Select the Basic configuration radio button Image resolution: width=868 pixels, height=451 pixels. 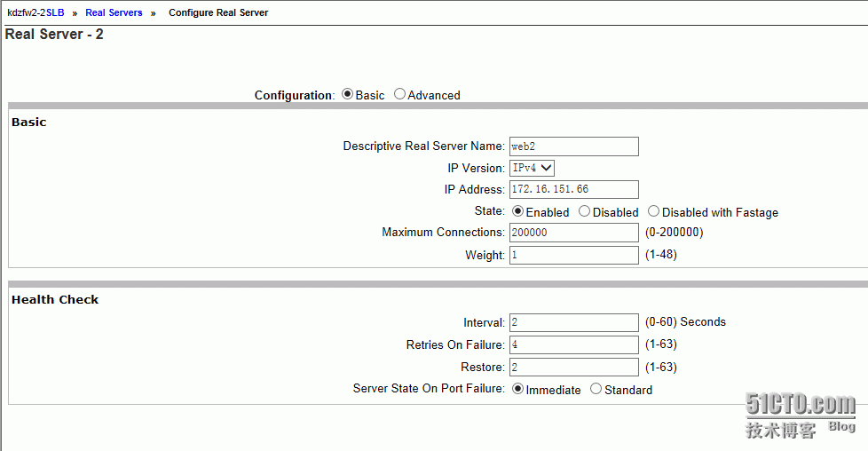(x=348, y=94)
